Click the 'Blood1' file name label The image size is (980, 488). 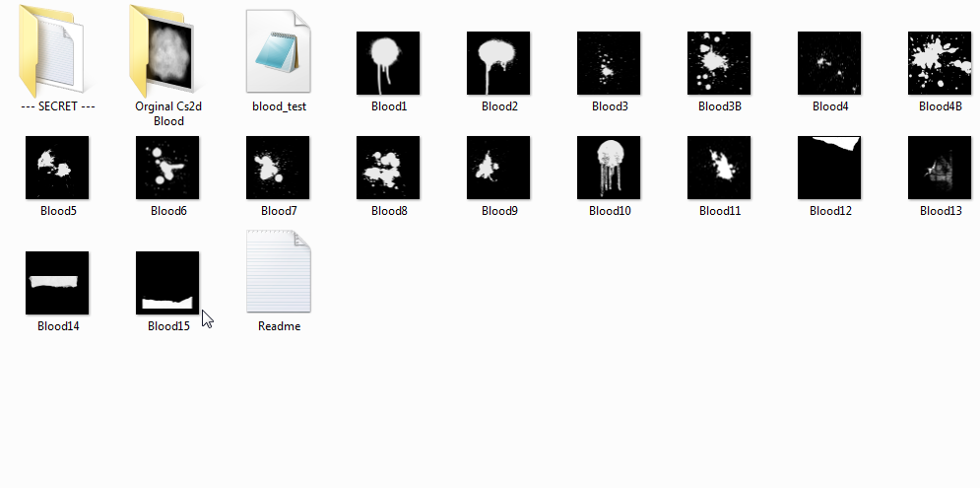click(x=389, y=106)
